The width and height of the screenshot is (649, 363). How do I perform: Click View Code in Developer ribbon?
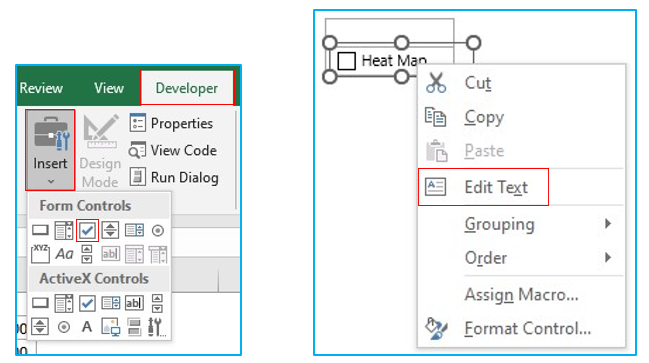coord(173,150)
